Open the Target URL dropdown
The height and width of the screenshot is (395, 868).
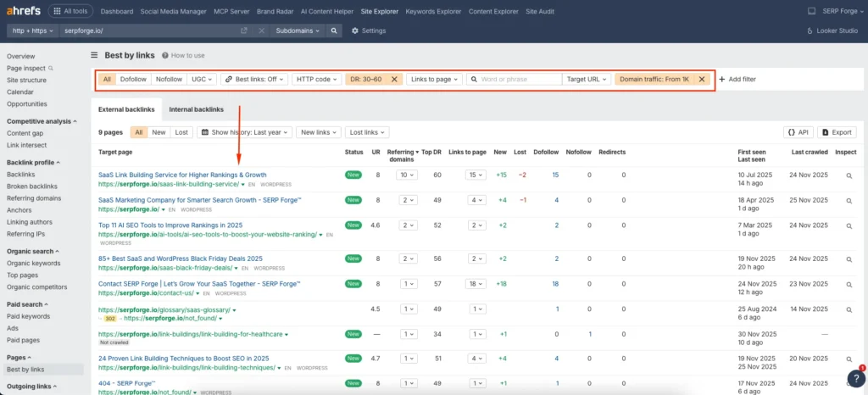(587, 79)
